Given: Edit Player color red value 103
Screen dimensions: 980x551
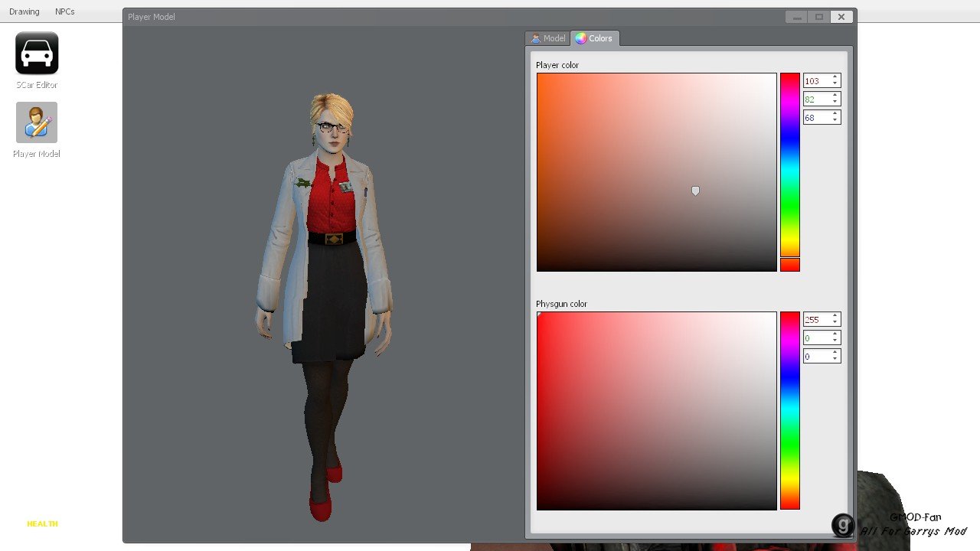Looking at the screenshot, I should coord(816,80).
